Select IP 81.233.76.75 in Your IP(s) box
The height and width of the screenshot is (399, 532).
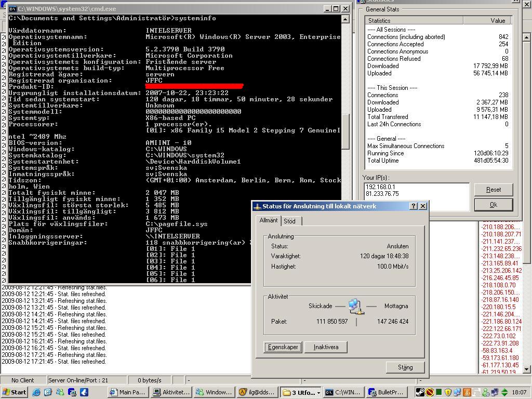click(382, 194)
